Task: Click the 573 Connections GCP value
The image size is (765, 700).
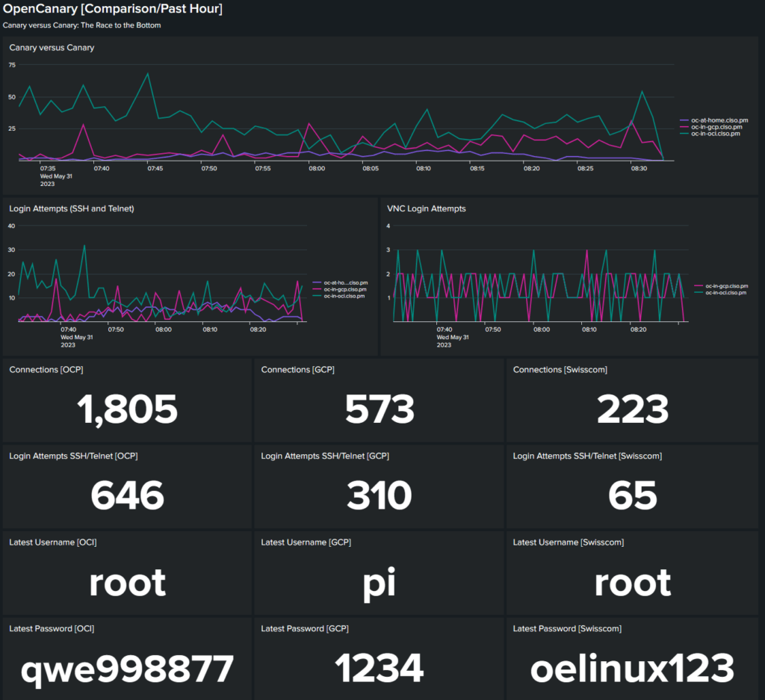Action: (379, 409)
